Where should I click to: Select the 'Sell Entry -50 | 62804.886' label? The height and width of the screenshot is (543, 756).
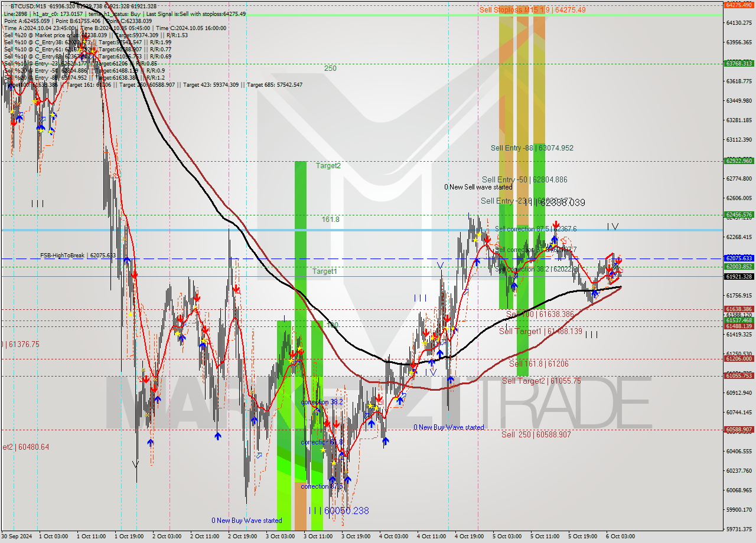click(524, 180)
